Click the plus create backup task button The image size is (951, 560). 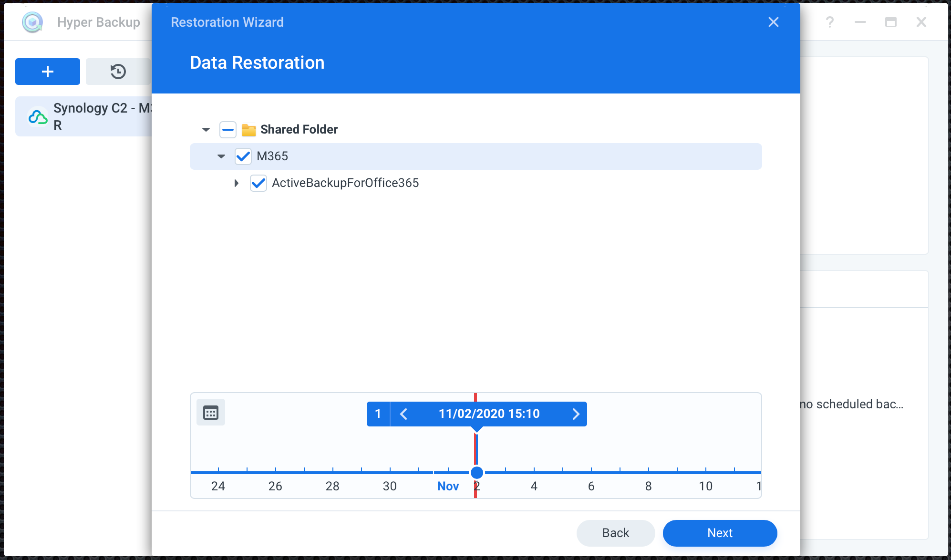[x=48, y=72]
